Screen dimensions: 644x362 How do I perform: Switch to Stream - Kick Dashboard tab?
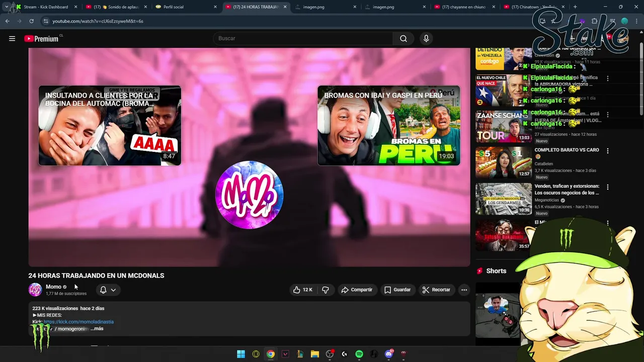(x=46, y=7)
